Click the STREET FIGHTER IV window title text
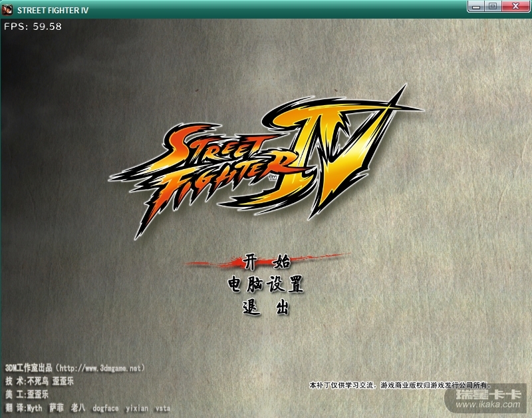This screenshot has width=532, height=418. point(53,10)
